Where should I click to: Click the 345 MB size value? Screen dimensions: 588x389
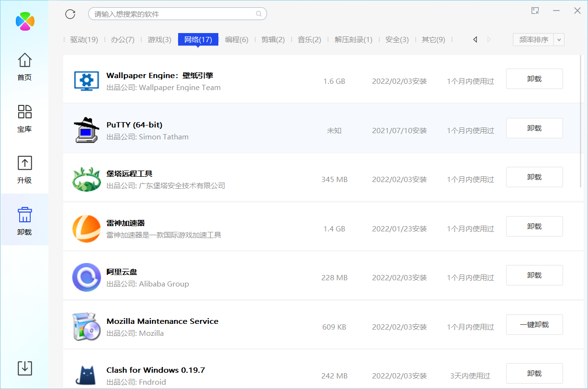point(334,179)
